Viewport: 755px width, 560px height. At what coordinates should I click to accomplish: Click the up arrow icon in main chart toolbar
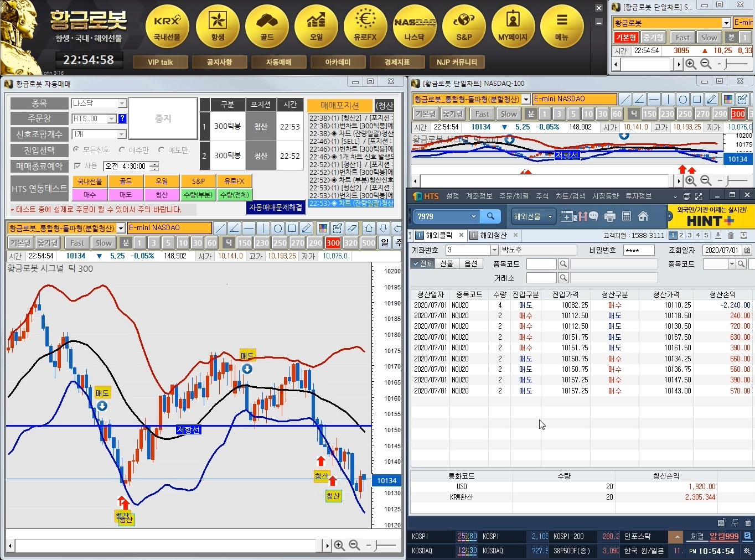click(x=369, y=228)
